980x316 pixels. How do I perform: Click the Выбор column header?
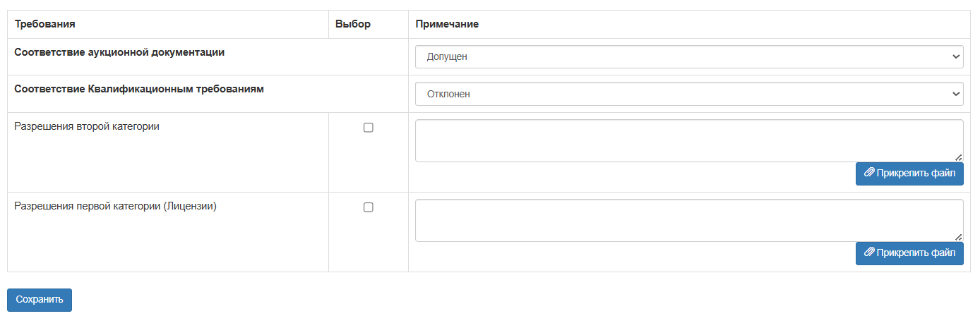pos(353,24)
